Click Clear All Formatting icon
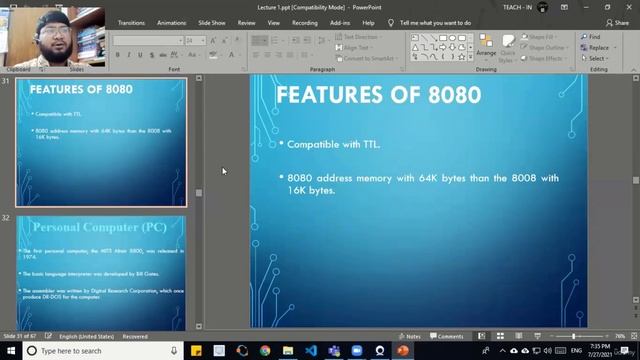Viewport: 640px width, 360px height. click(x=237, y=40)
